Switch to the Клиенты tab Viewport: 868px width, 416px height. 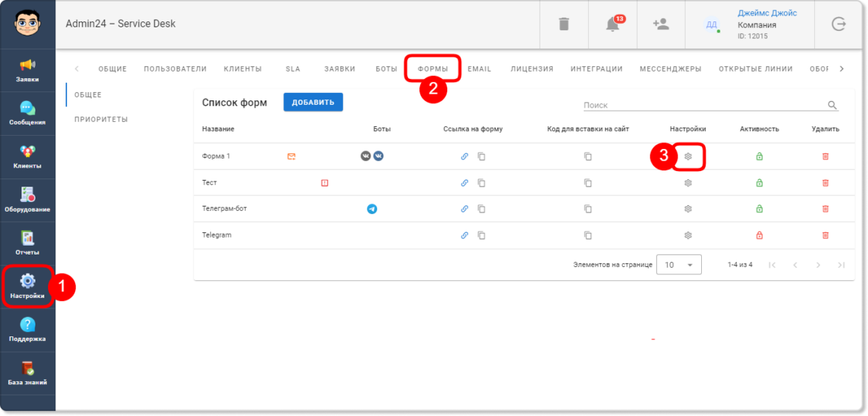242,69
